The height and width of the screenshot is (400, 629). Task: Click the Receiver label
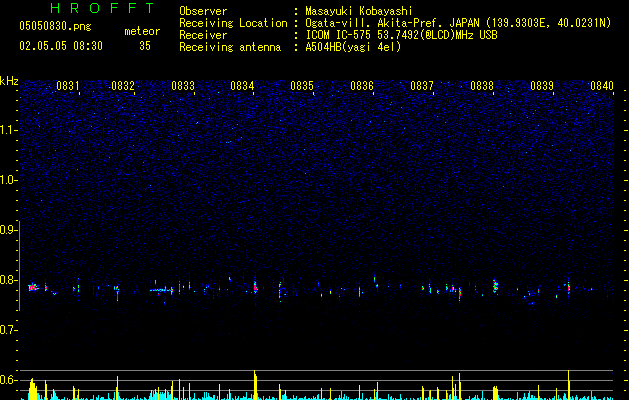tap(203, 35)
